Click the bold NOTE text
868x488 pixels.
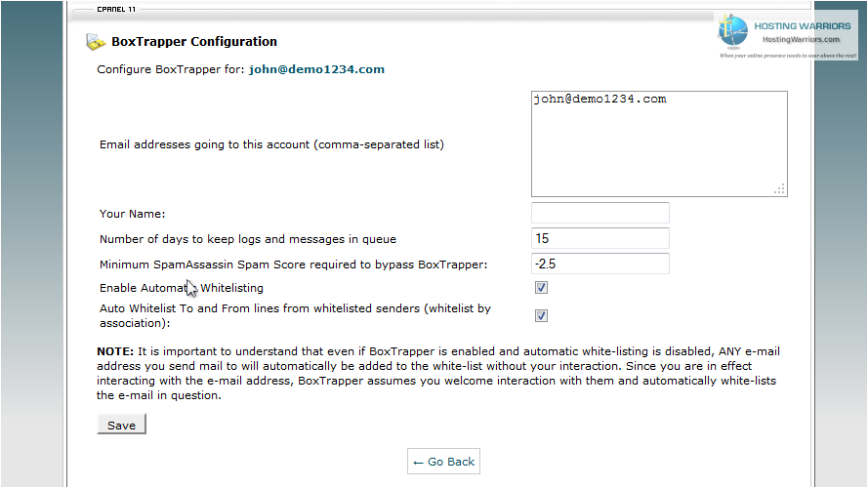click(x=115, y=351)
